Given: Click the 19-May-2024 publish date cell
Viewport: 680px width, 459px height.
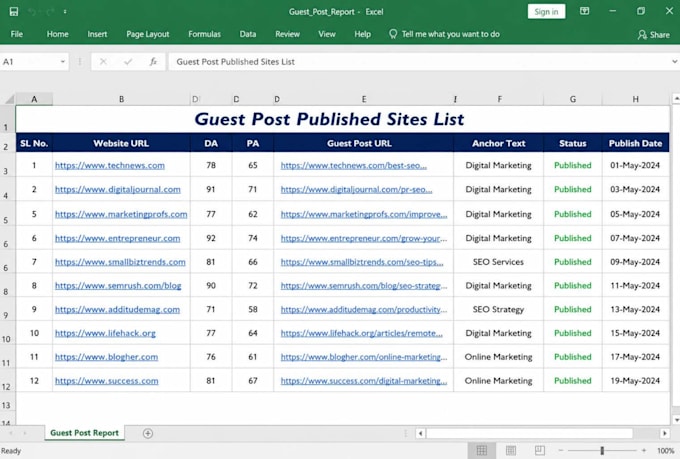Looking at the screenshot, I should (635, 380).
